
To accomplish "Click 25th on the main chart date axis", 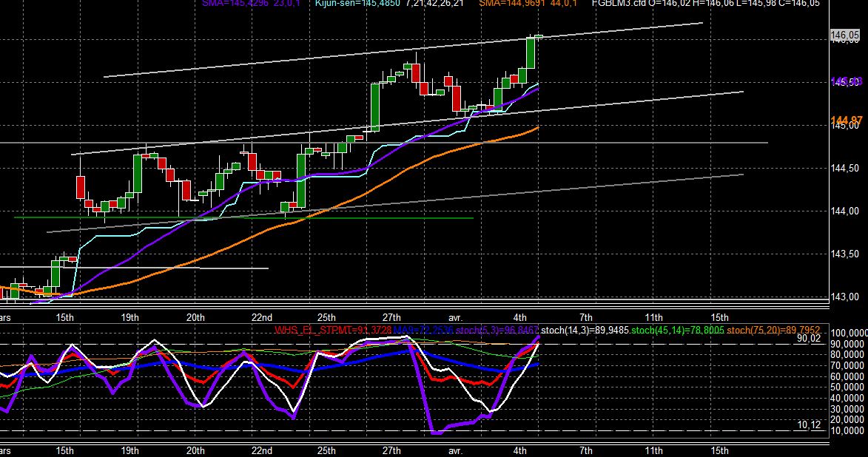I will pos(326,317).
